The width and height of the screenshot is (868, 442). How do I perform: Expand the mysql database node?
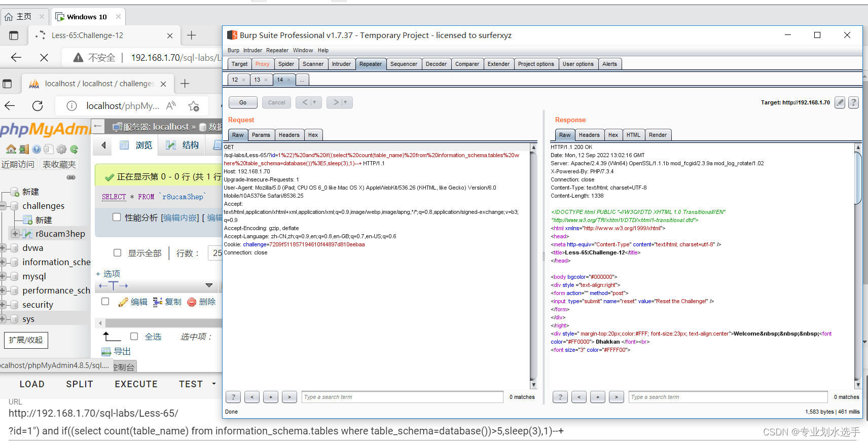point(3,276)
